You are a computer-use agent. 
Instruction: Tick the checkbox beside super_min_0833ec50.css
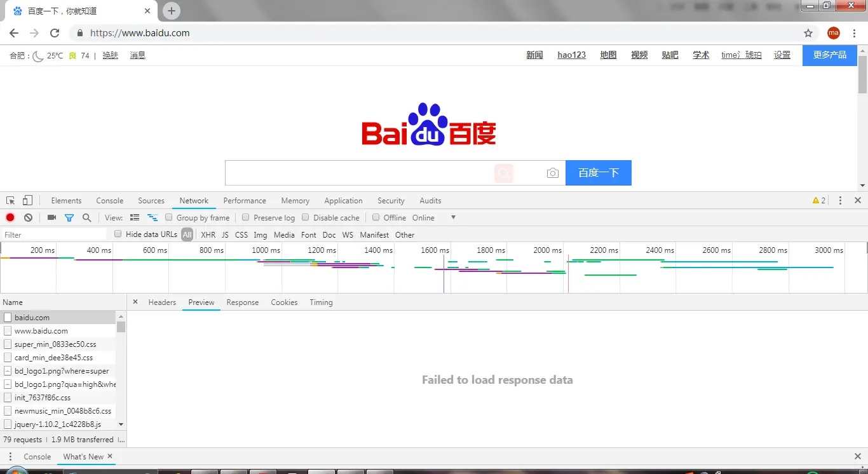8,344
